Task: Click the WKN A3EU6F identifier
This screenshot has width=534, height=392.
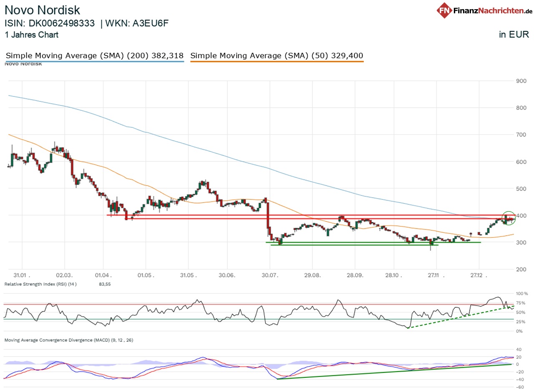Action: pyautogui.click(x=138, y=24)
